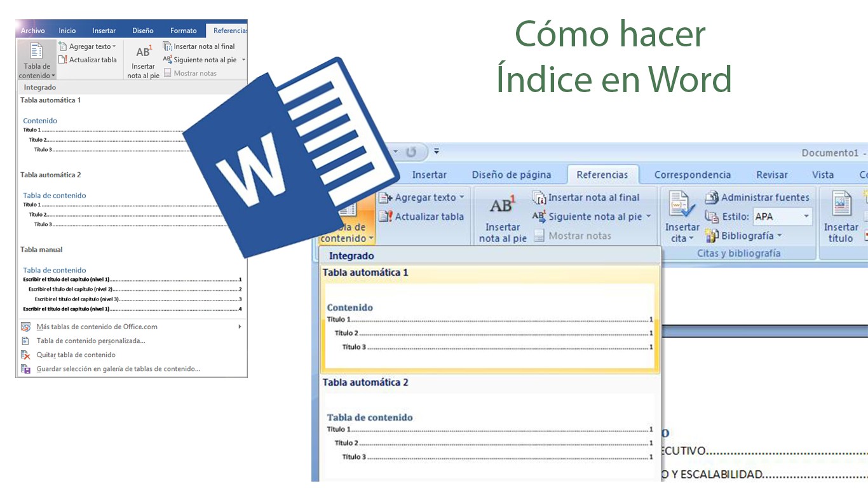Switch to the Diseño de página tab
Image resolution: width=868 pixels, height=488 pixels.
(512, 175)
